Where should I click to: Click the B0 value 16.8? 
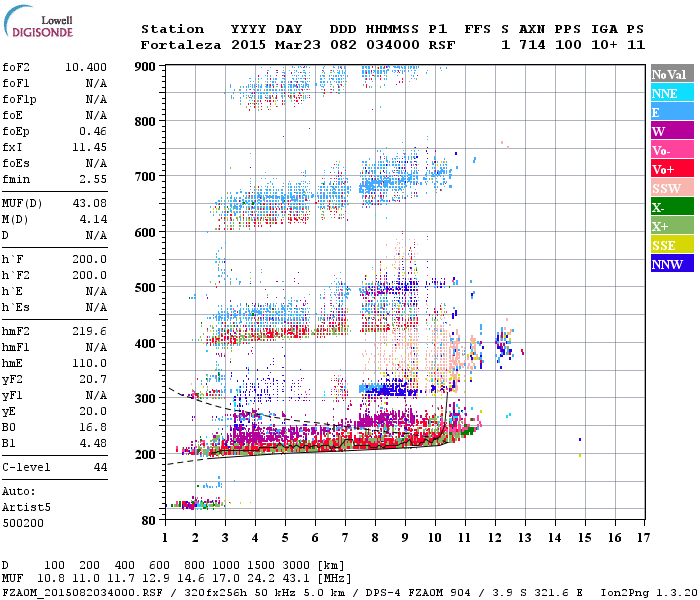93,427
